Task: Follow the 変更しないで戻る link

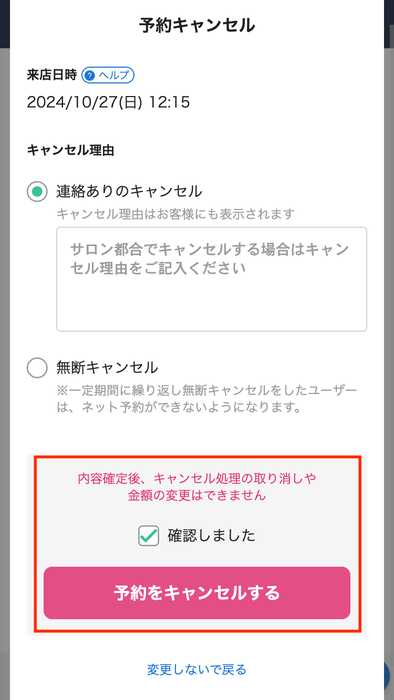Action: pos(197,669)
